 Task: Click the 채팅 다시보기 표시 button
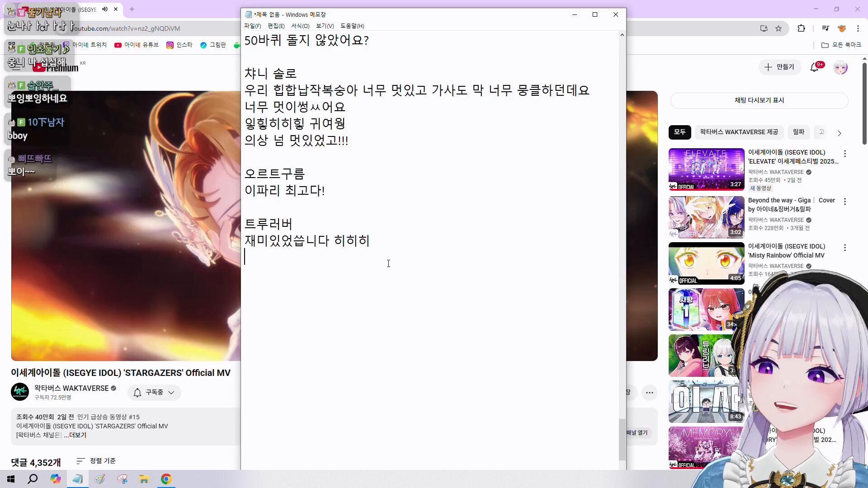coord(759,100)
